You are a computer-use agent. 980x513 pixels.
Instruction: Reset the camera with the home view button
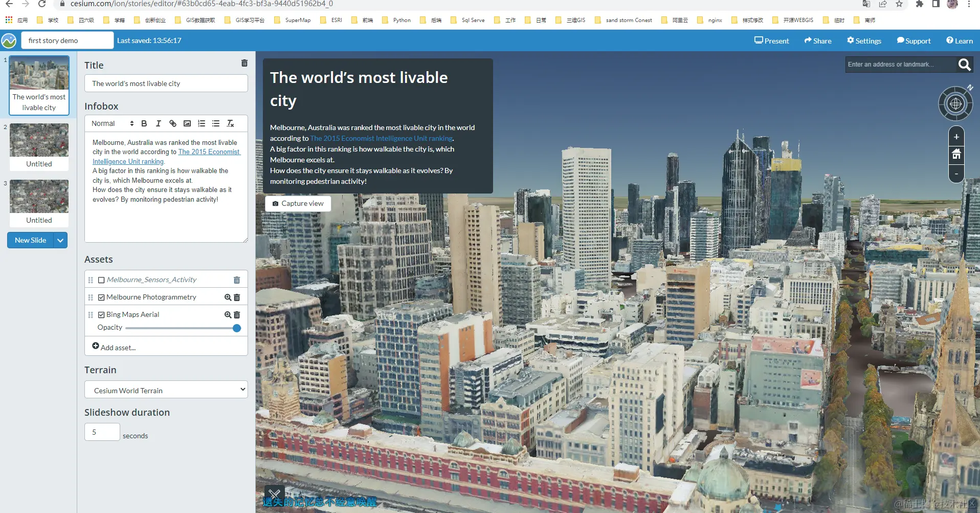click(x=956, y=154)
